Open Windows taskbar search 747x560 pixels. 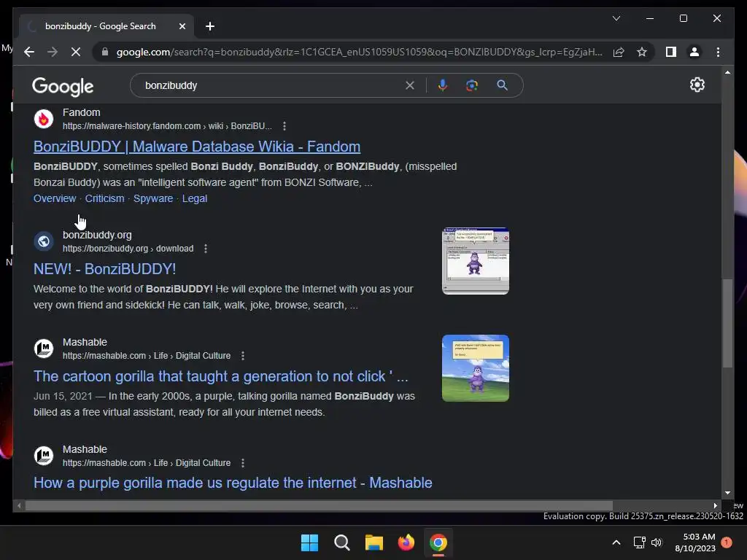[342, 542]
